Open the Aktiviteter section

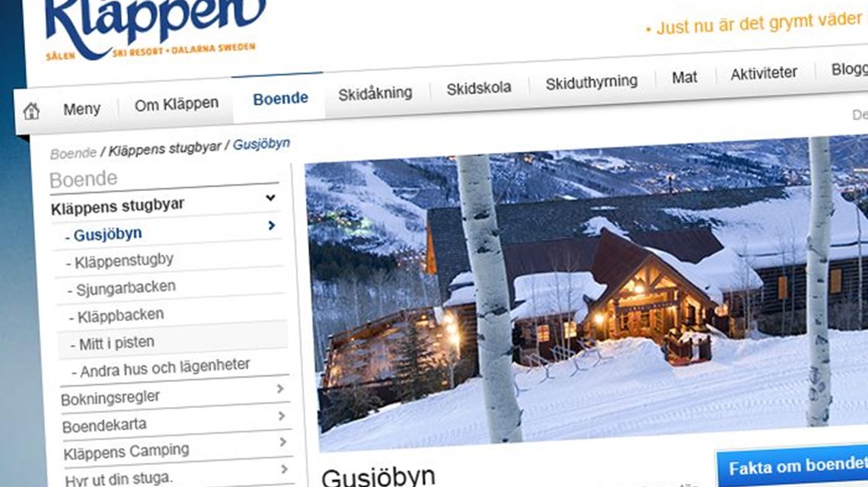pyautogui.click(x=764, y=73)
